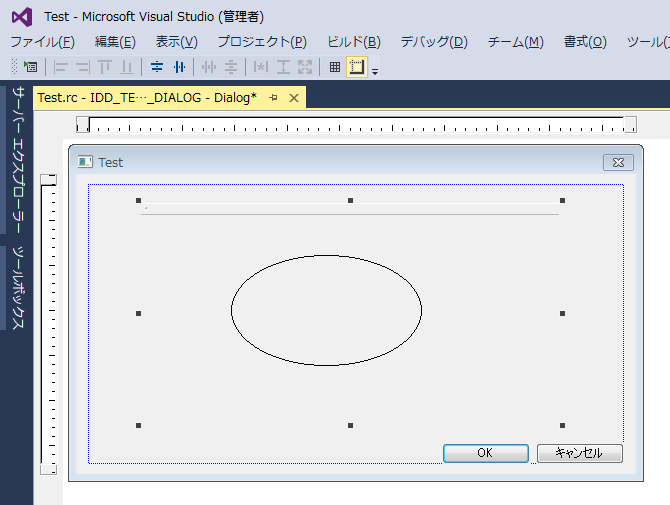The width and height of the screenshot is (670, 505).
Task: Click the bottom-center selection handle
Action: 350,426
